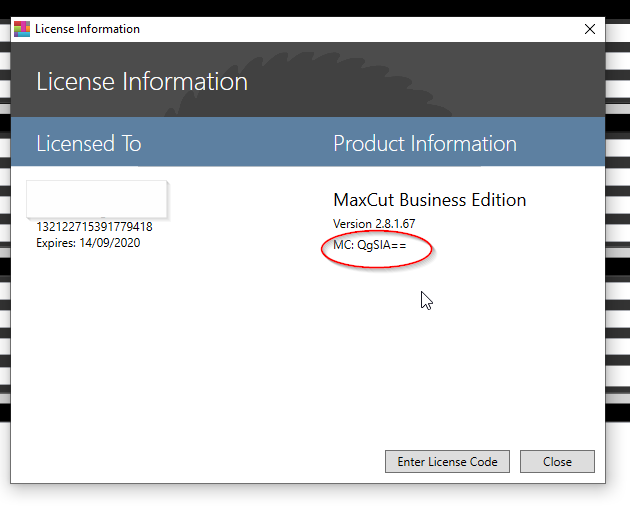
Task: Click the MC: QgSIA== machine code
Action: tap(369, 245)
